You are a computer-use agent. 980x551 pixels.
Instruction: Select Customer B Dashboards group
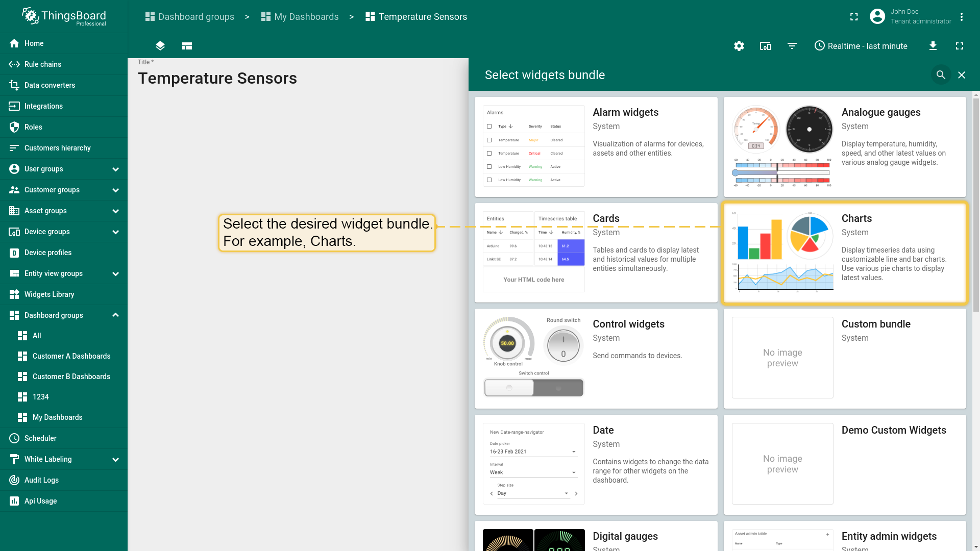tap(64, 377)
